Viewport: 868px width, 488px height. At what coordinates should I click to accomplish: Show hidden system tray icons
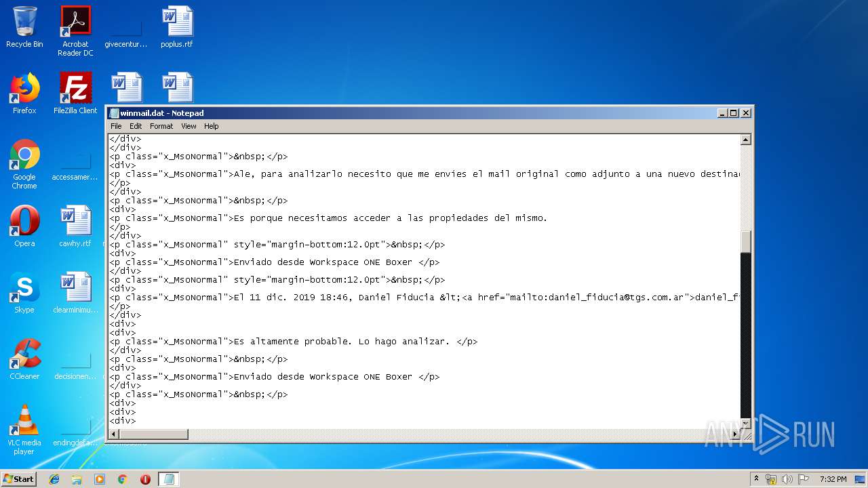756,479
